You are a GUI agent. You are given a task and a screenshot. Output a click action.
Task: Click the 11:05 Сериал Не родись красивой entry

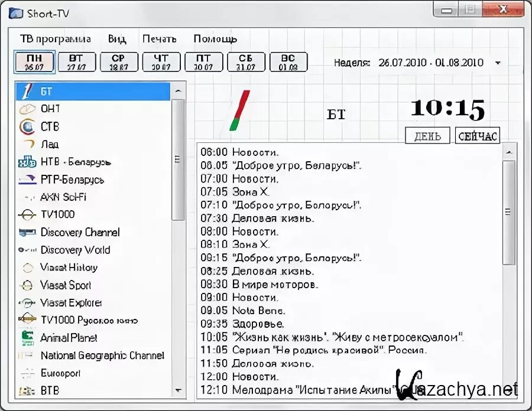(x=313, y=350)
